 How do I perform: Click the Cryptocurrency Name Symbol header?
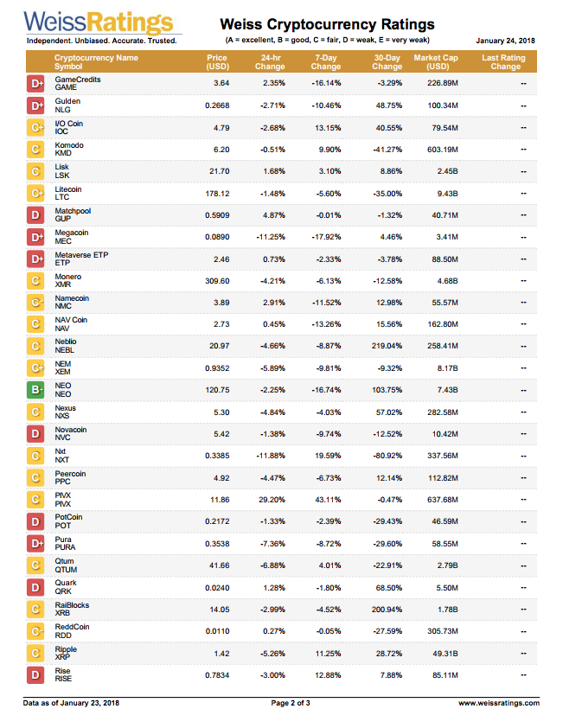coord(96,62)
